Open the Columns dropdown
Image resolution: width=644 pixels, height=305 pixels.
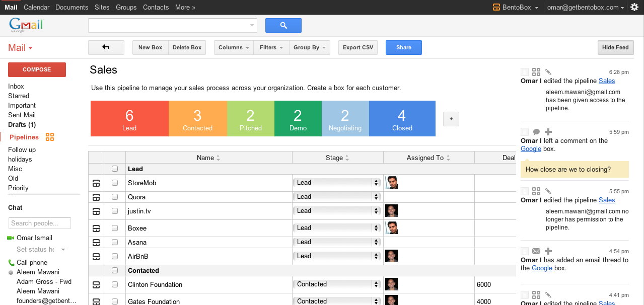tap(234, 47)
